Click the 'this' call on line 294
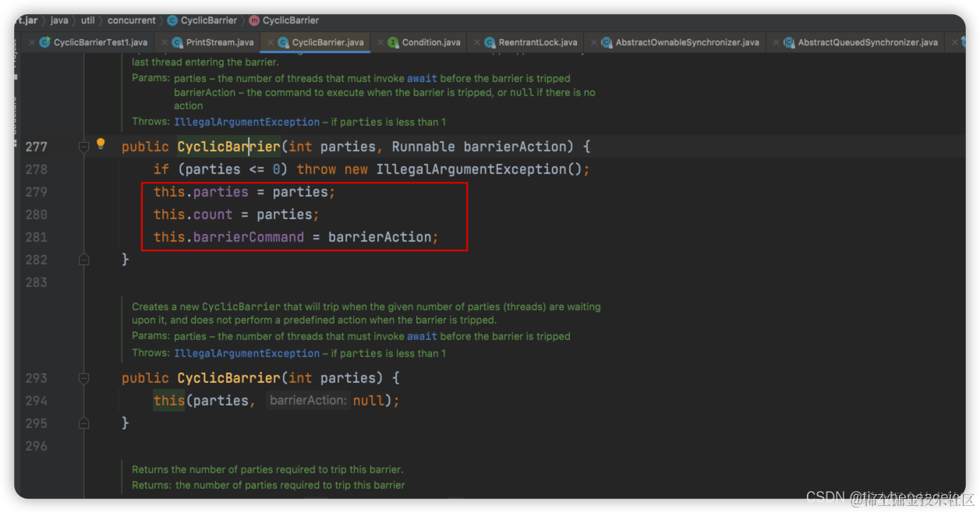Image resolution: width=980 pixels, height=513 pixels. pyautogui.click(x=169, y=401)
